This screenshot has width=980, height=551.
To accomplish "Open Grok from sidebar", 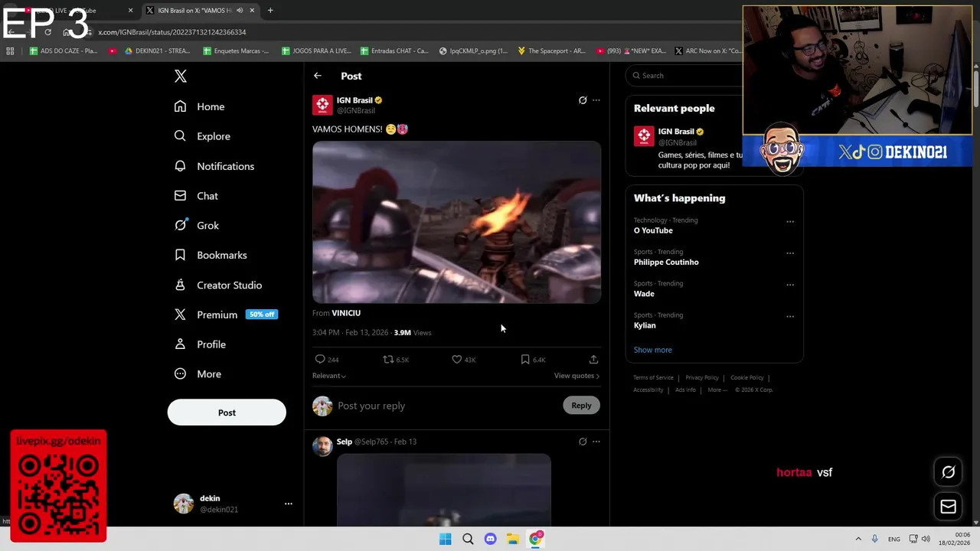I will (197, 225).
